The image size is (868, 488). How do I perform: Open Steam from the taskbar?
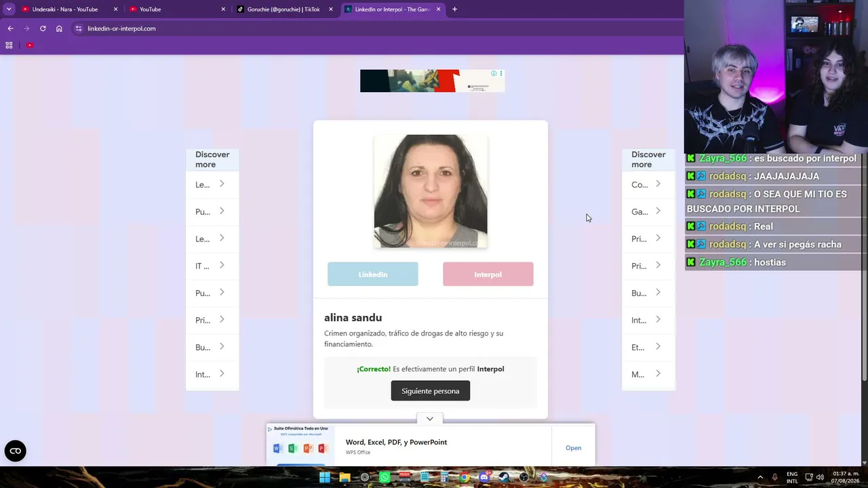coord(504,477)
